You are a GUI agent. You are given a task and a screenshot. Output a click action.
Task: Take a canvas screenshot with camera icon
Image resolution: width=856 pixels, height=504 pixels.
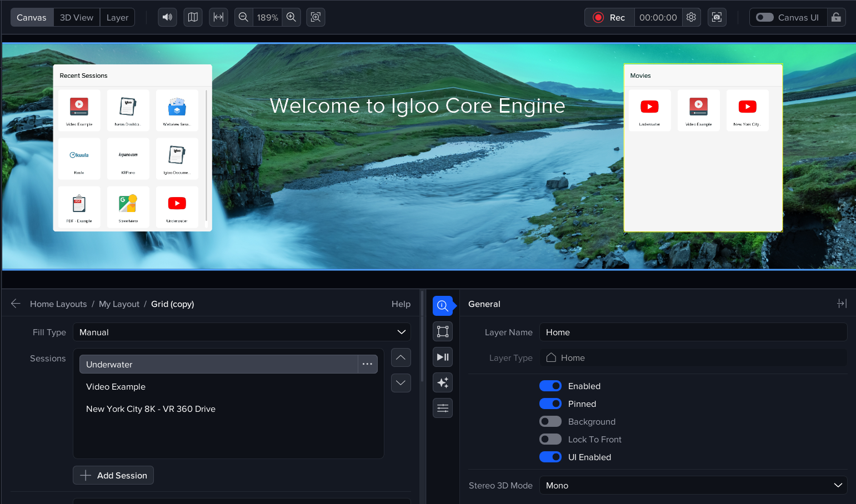[717, 17]
